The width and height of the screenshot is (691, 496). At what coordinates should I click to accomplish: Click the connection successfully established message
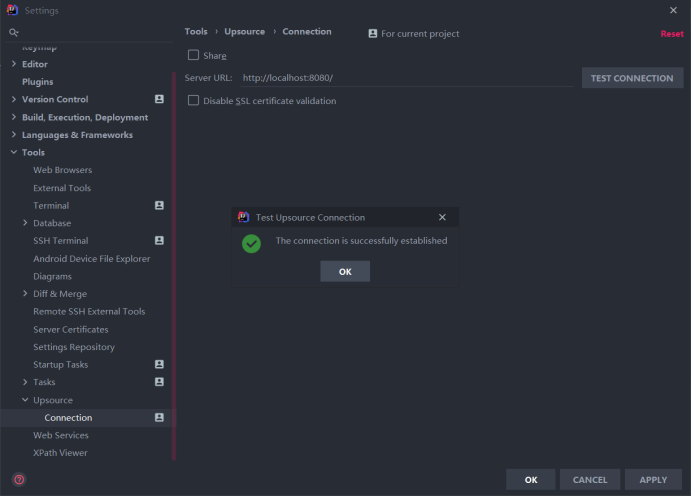pyautogui.click(x=361, y=241)
